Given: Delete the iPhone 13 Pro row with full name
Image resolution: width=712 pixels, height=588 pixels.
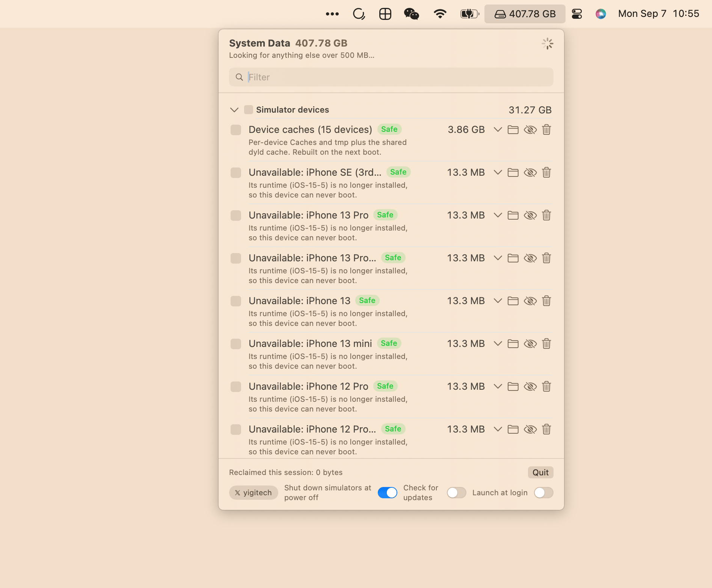Looking at the screenshot, I should pyautogui.click(x=547, y=216).
